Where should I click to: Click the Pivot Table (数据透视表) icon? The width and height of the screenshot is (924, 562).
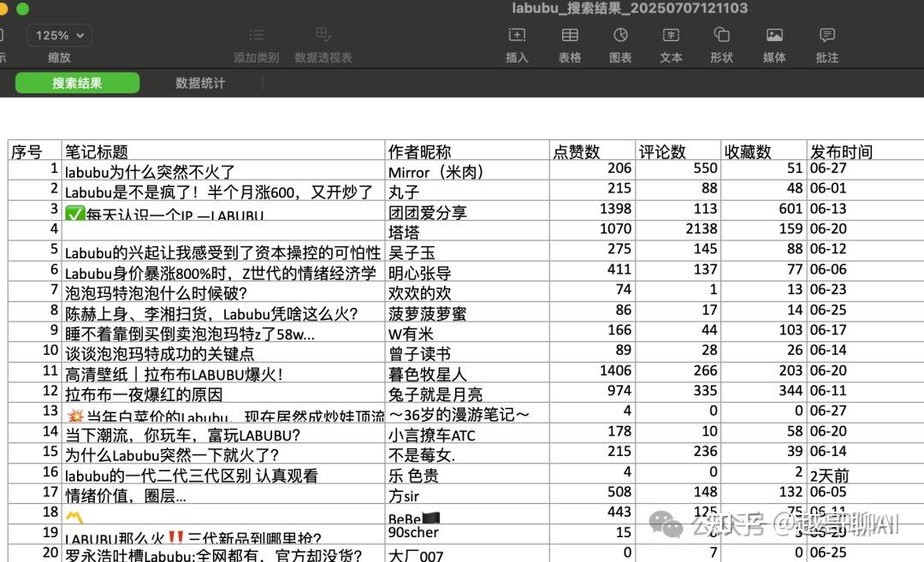pyautogui.click(x=323, y=34)
